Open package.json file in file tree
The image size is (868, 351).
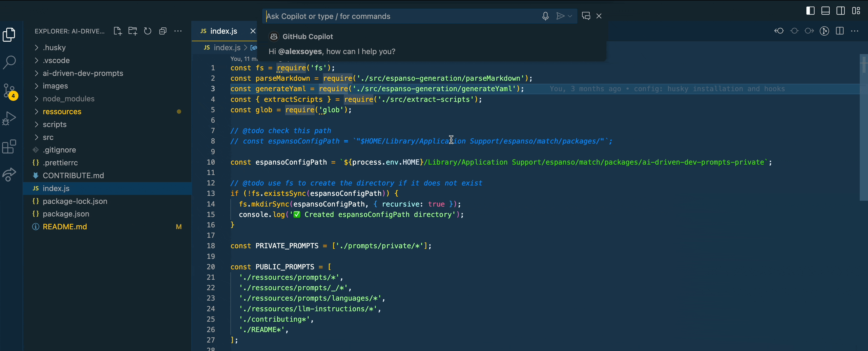click(x=66, y=214)
